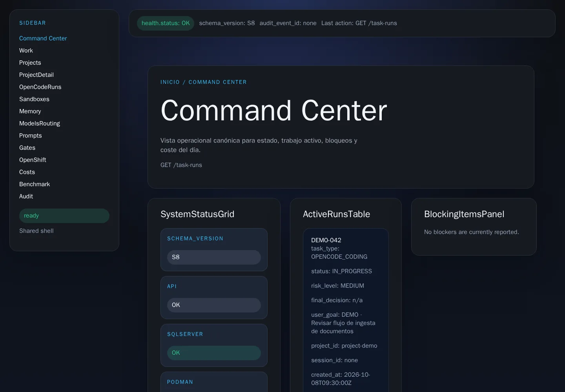Open Command Center in the sidebar
565x392 pixels.
coord(43,38)
